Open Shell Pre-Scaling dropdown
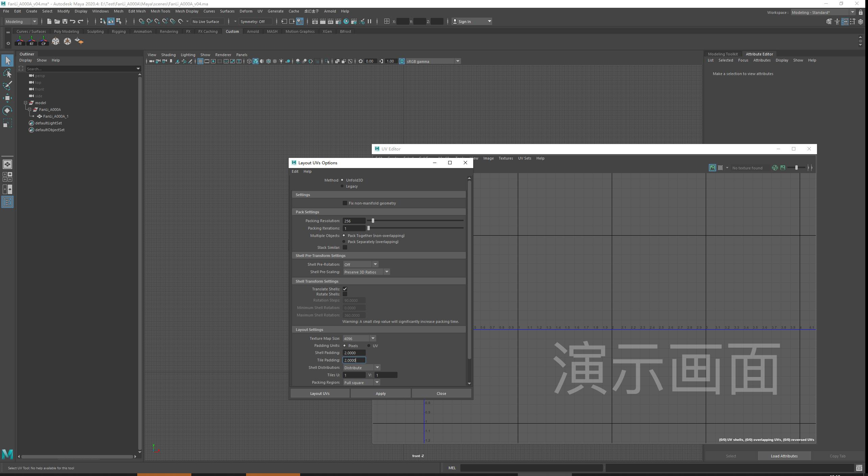Viewport: 868px width, 476px height. [x=366, y=272]
